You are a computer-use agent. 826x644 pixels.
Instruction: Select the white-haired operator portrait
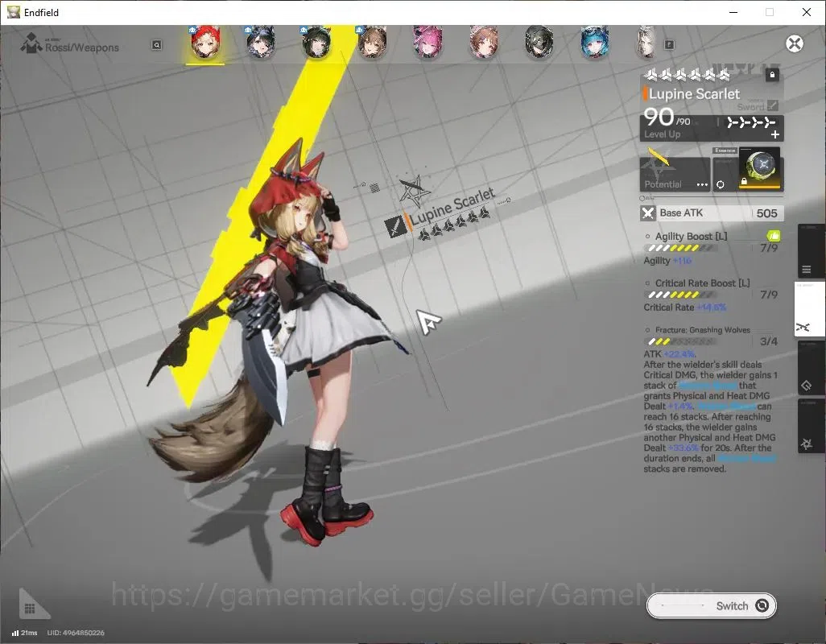pos(647,43)
